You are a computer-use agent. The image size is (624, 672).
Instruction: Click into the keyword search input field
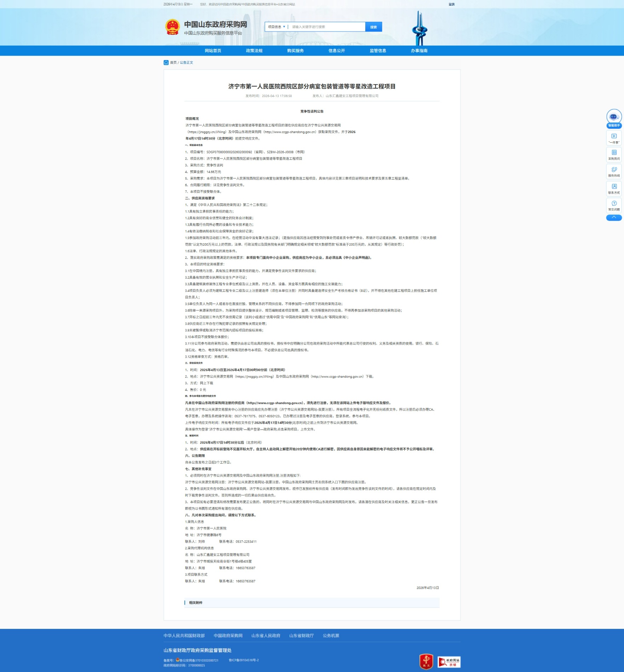(x=327, y=27)
